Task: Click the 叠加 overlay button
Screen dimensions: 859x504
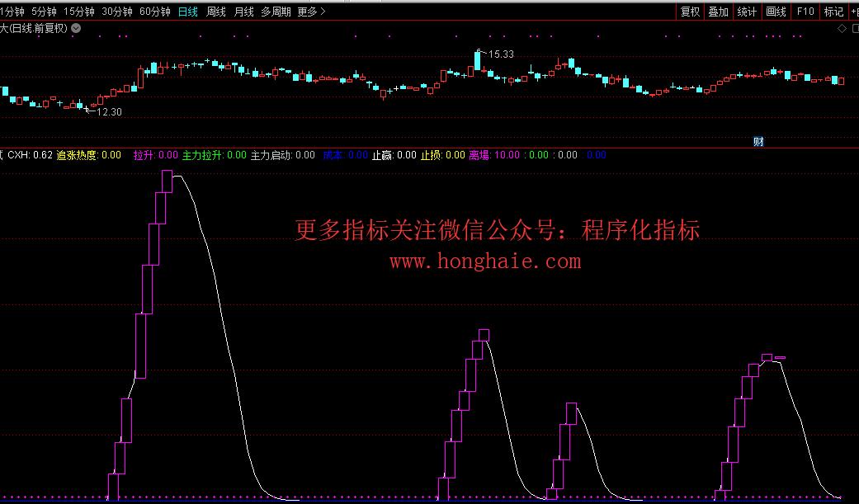Action: click(719, 12)
